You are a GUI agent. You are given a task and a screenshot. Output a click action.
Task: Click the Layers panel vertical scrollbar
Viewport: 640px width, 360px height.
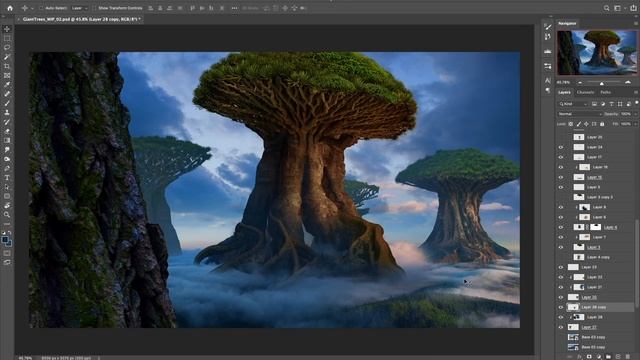(637, 264)
